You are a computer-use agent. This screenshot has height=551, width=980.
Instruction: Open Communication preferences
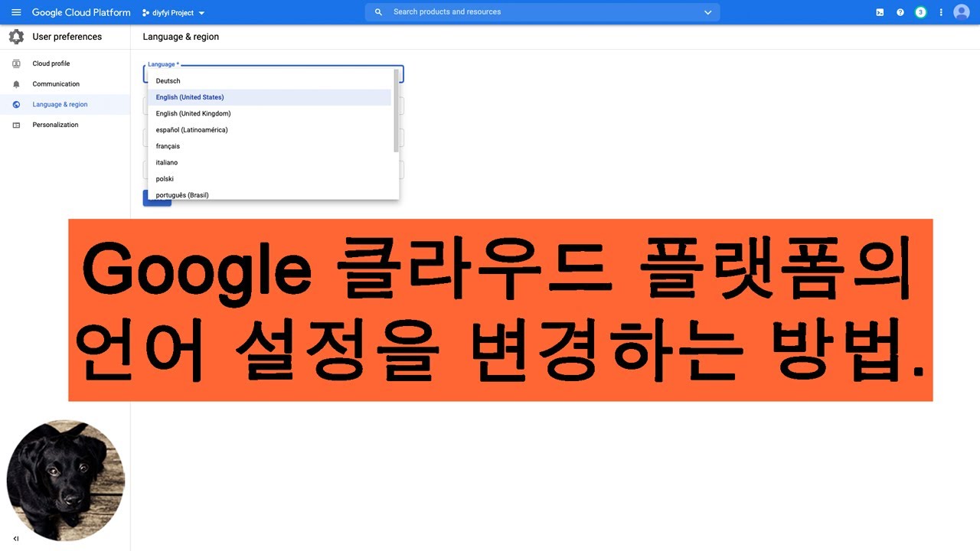point(56,84)
